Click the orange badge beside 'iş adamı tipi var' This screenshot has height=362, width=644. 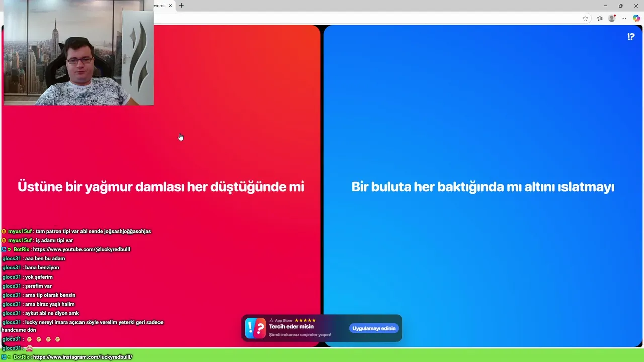point(4,240)
